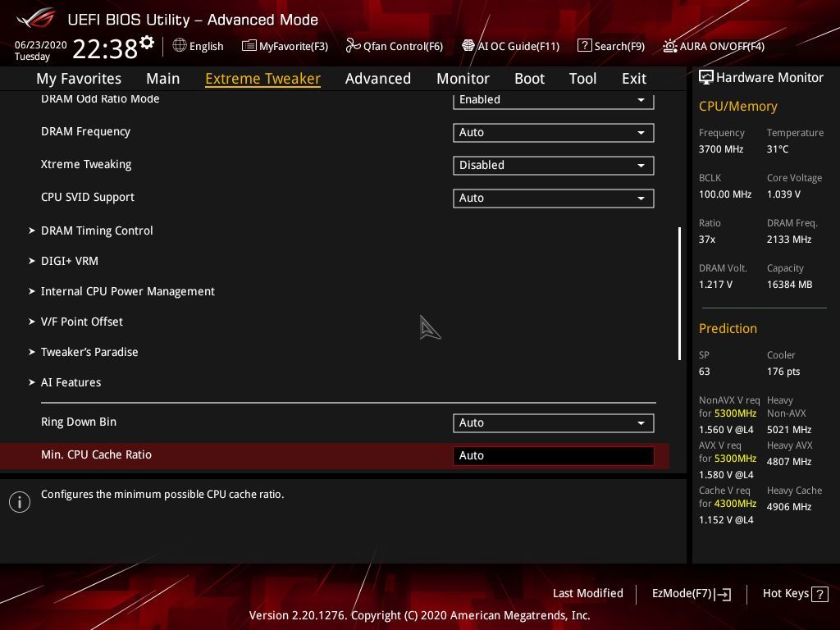
Task: Expand DRAM Timing Control submenu
Action: (97, 231)
